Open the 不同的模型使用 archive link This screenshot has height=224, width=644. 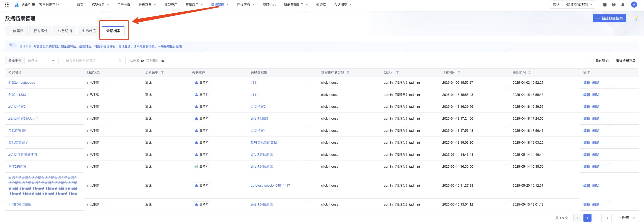(20, 205)
